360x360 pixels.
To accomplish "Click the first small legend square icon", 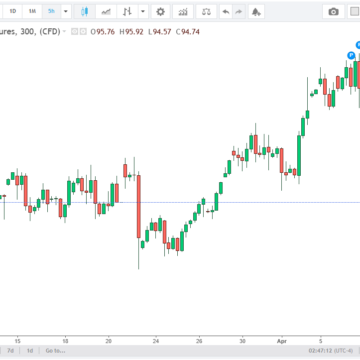I will [75, 32].
